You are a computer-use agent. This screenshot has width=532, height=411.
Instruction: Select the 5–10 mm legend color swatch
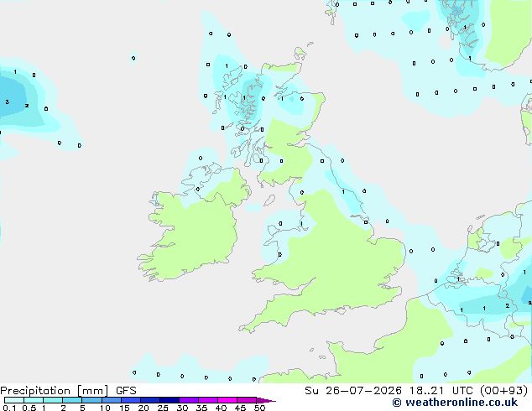click(91, 400)
